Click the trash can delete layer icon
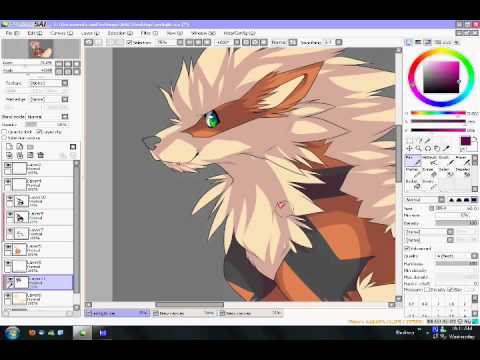The height and width of the screenshot is (360, 480). 40,155
